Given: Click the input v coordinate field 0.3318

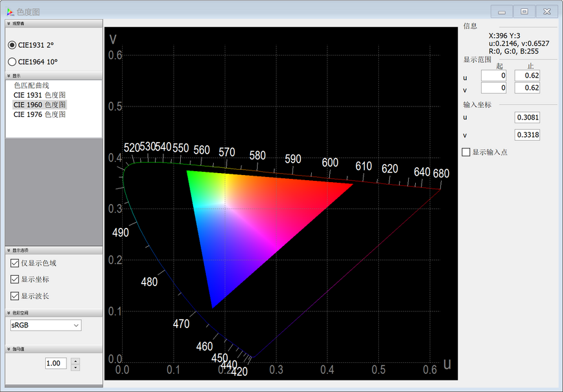Looking at the screenshot, I should point(527,135).
